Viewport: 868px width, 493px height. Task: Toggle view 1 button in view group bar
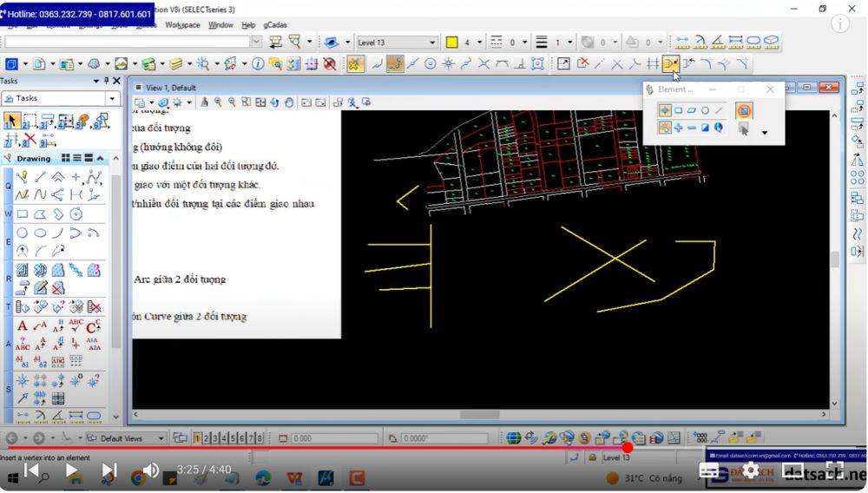pos(198,438)
